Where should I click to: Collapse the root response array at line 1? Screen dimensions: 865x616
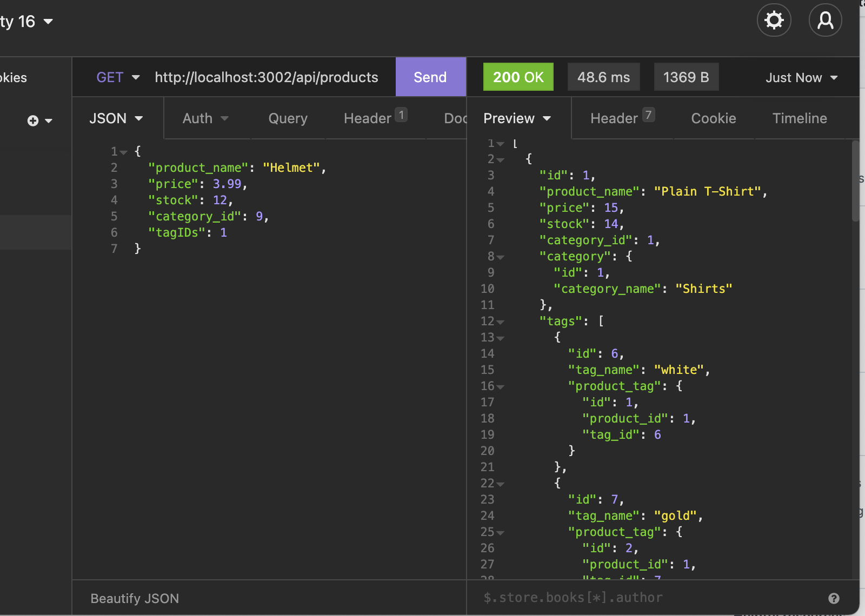point(500,143)
